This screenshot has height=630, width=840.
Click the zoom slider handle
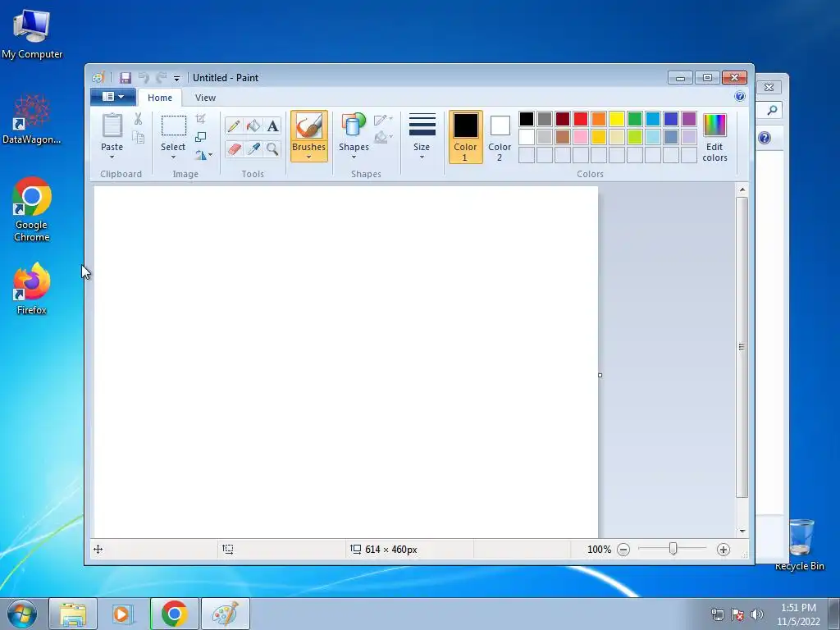pos(673,549)
